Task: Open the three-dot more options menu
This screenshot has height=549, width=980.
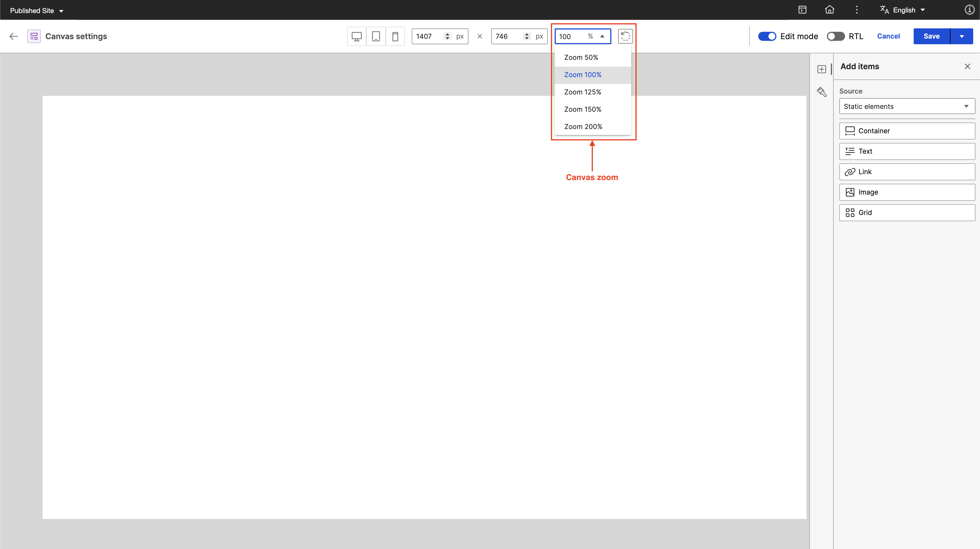Action: (857, 10)
